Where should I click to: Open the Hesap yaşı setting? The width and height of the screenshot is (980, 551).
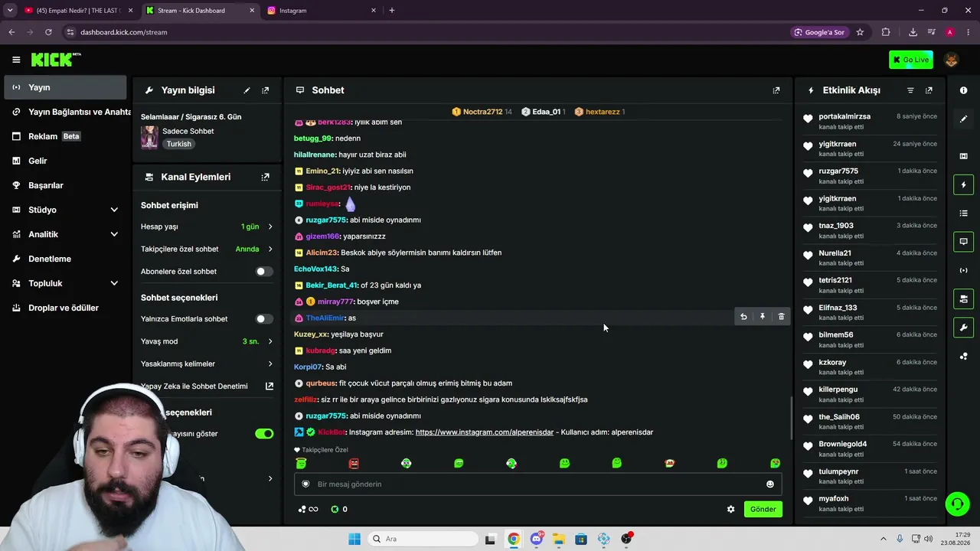coord(207,227)
